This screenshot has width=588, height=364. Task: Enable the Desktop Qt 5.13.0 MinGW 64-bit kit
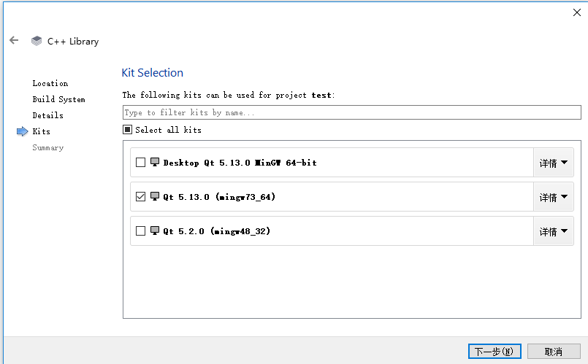[141, 163]
